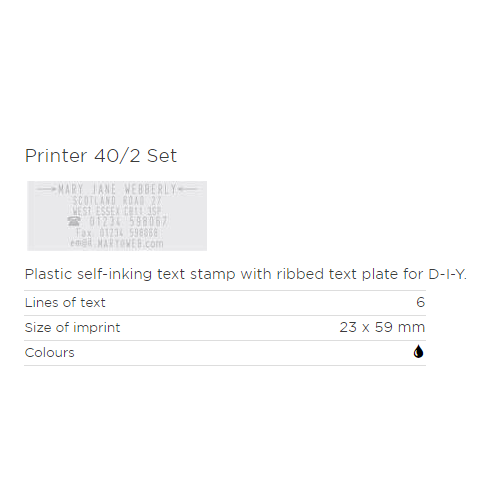Click the MARY@WEB.com email line

tap(117, 243)
